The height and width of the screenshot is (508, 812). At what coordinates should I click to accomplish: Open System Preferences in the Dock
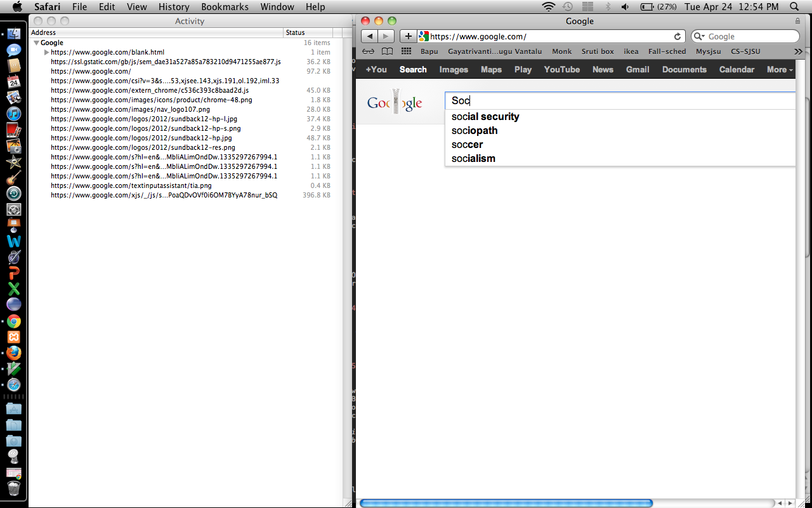(x=14, y=210)
